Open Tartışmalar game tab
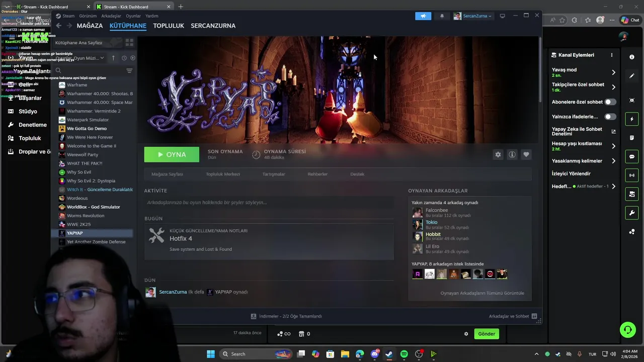The width and height of the screenshot is (644, 362). (274, 174)
